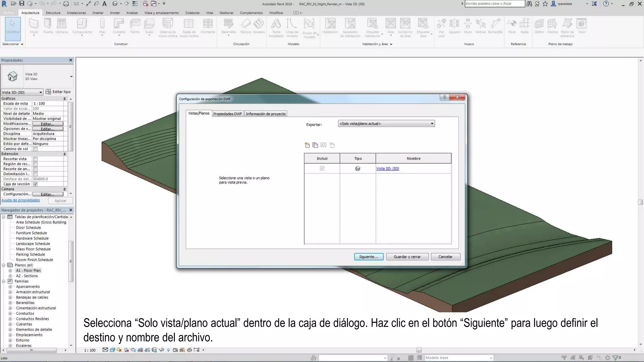The width and height of the screenshot is (644, 362).
Task: Open the Vista 3D: {3D} view selector dropdown
Action: [x=22, y=92]
